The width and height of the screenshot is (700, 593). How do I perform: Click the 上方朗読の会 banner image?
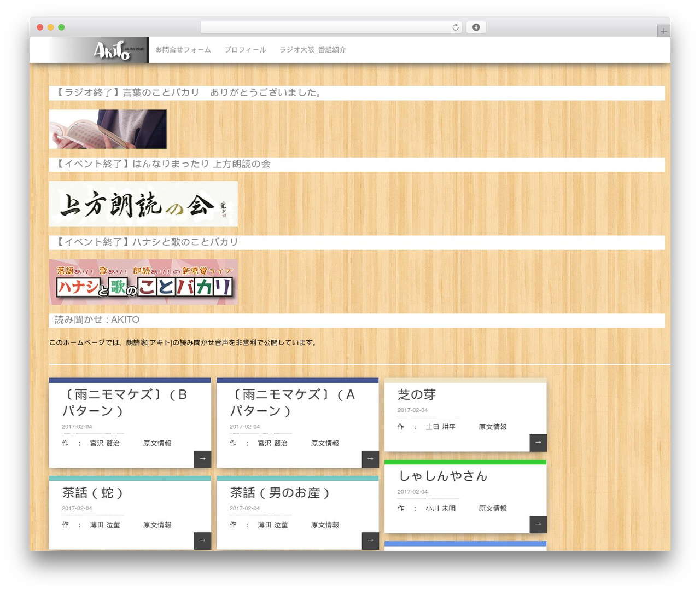[x=143, y=204]
